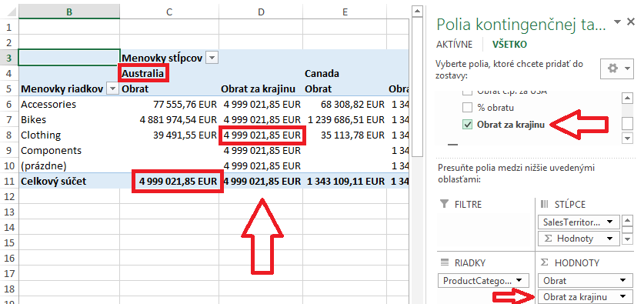Open the field pane task options arrow
Viewport: 644px width, 304px height.
coord(617,22)
